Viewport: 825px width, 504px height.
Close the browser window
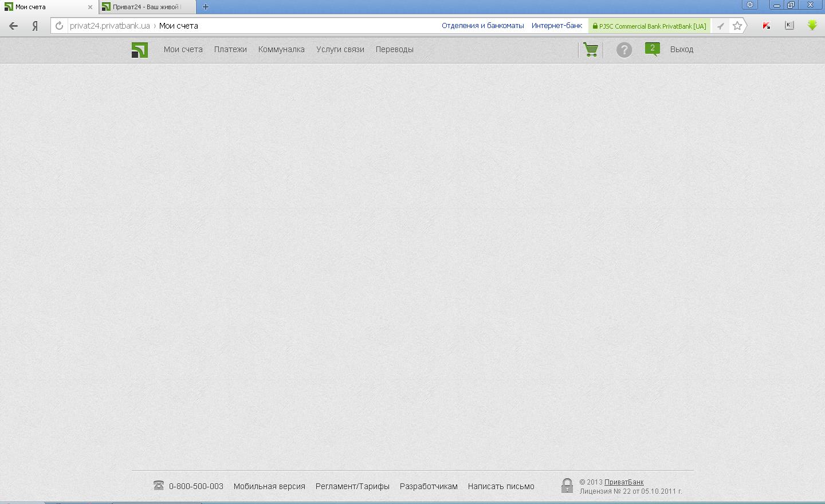[x=811, y=5]
